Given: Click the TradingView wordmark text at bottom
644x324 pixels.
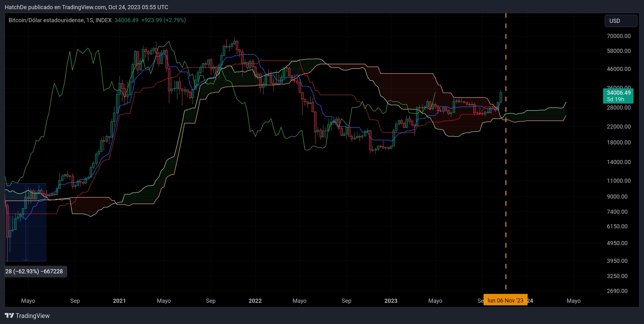Looking at the screenshot, I should 33,316.
